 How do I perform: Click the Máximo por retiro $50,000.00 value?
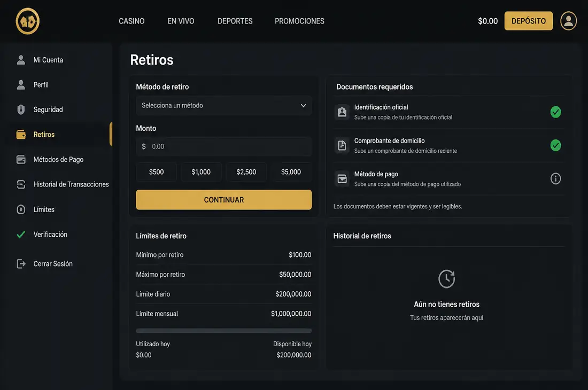pyautogui.click(x=295, y=275)
